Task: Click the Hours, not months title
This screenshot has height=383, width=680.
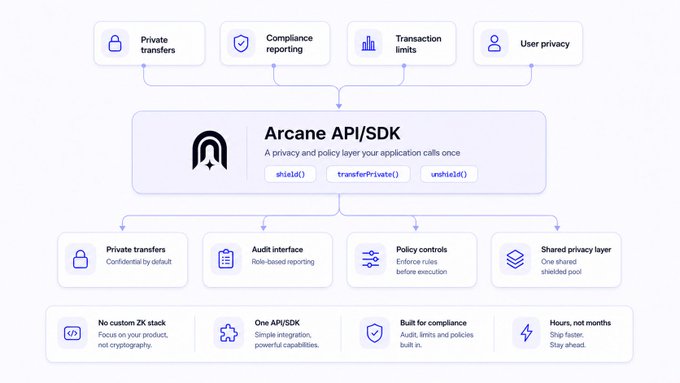Action: click(x=580, y=323)
